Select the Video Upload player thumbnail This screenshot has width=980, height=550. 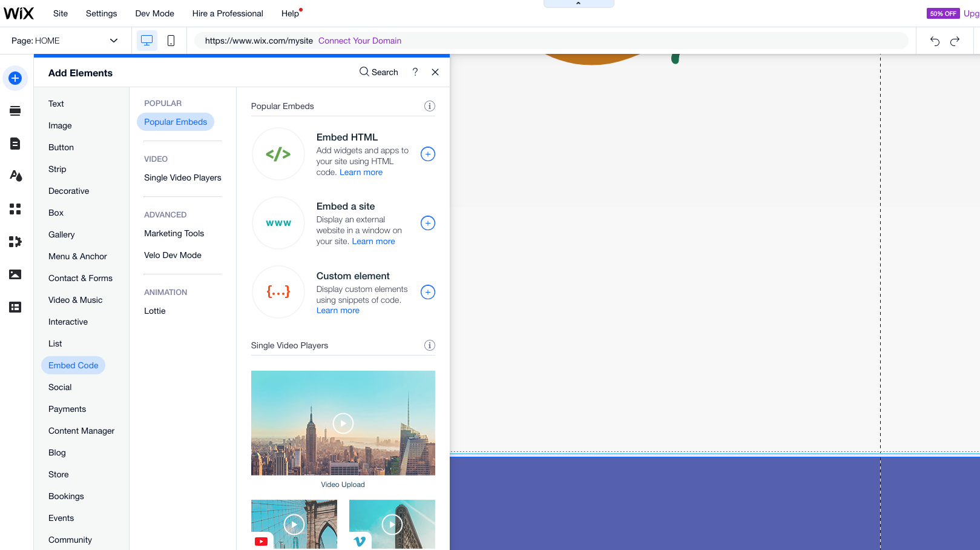click(343, 423)
